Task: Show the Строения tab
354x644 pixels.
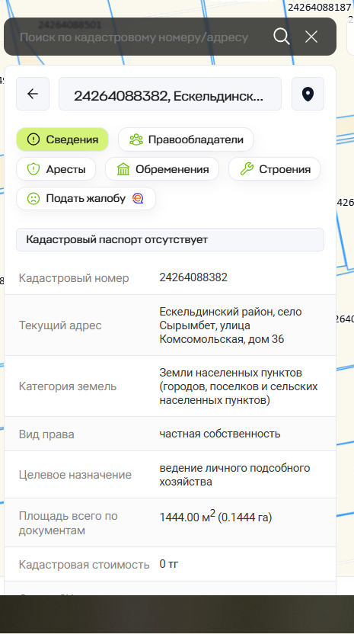Action: 274,168
